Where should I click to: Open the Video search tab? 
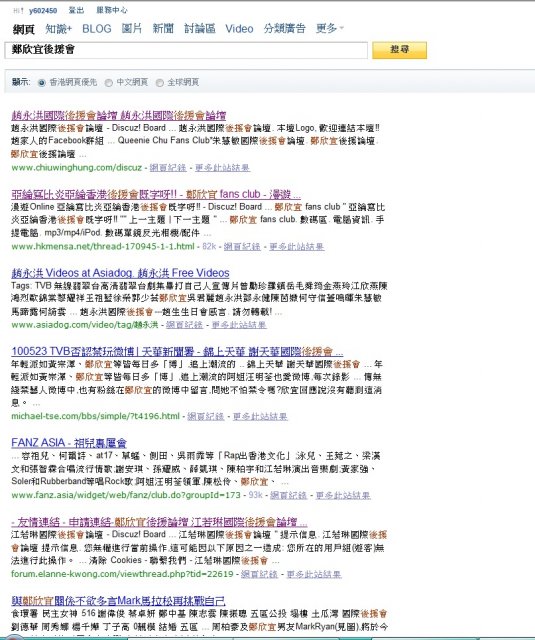click(239, 29)
